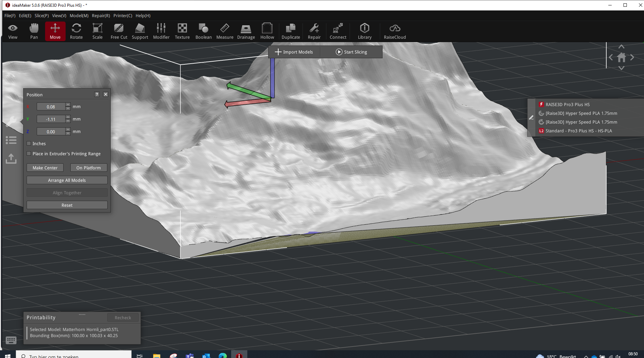Increase the X position stepper value
Viewport: 644px width, 358px height.
pyautogui.click(x=68, y=105)
